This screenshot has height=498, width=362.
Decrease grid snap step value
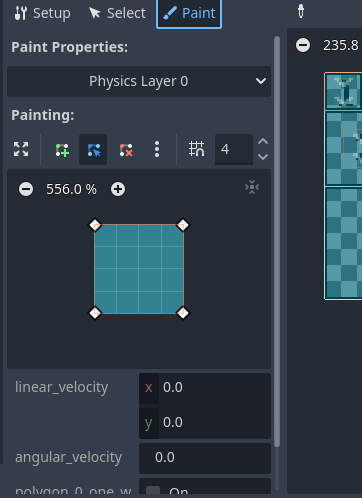263,157
